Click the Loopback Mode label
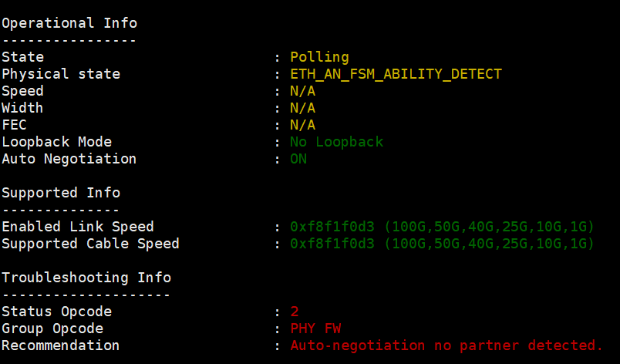This screenshot has width=620, height=364. (56, 142)
